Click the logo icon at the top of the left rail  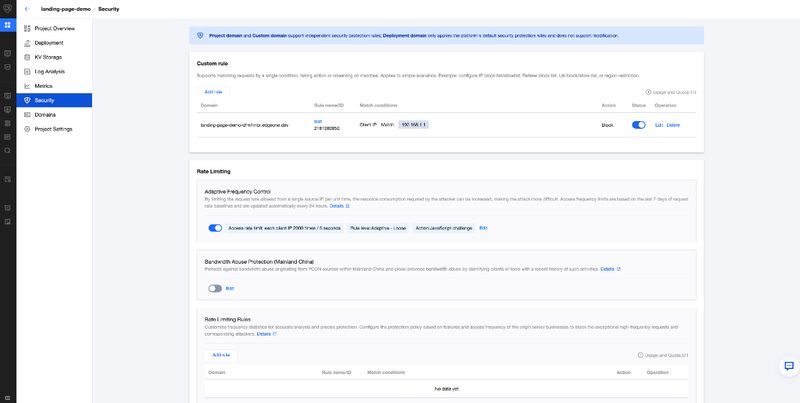point(8,8)
